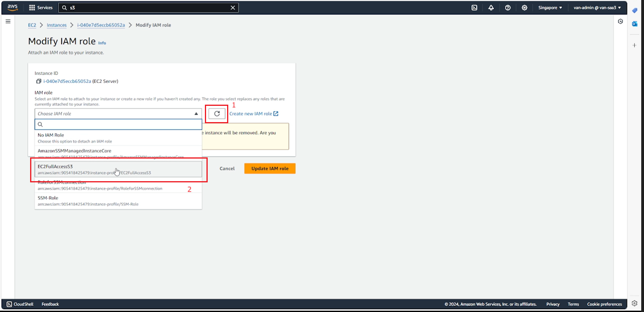Cancel the IAM role modification

coord(227,168)
